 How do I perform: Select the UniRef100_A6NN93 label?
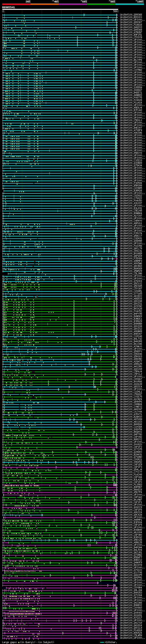pos(131,95)
